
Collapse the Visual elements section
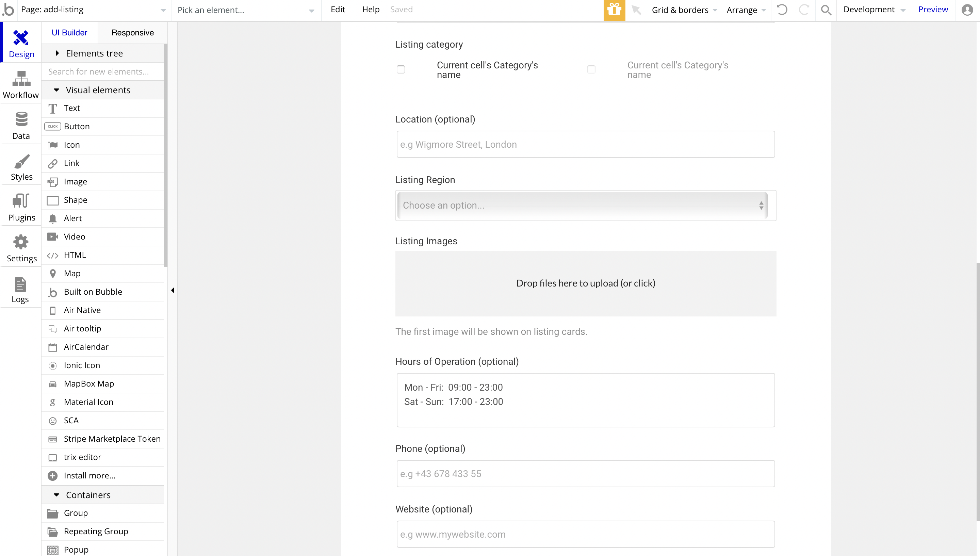(56, 90)
